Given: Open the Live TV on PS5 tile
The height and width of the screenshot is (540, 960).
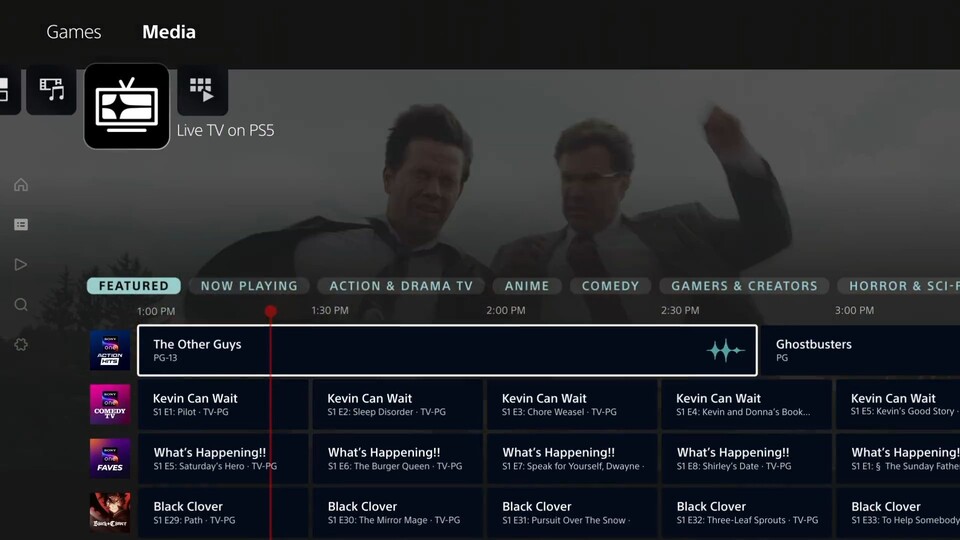Looking at the screenshot, I should click(127, 107).
